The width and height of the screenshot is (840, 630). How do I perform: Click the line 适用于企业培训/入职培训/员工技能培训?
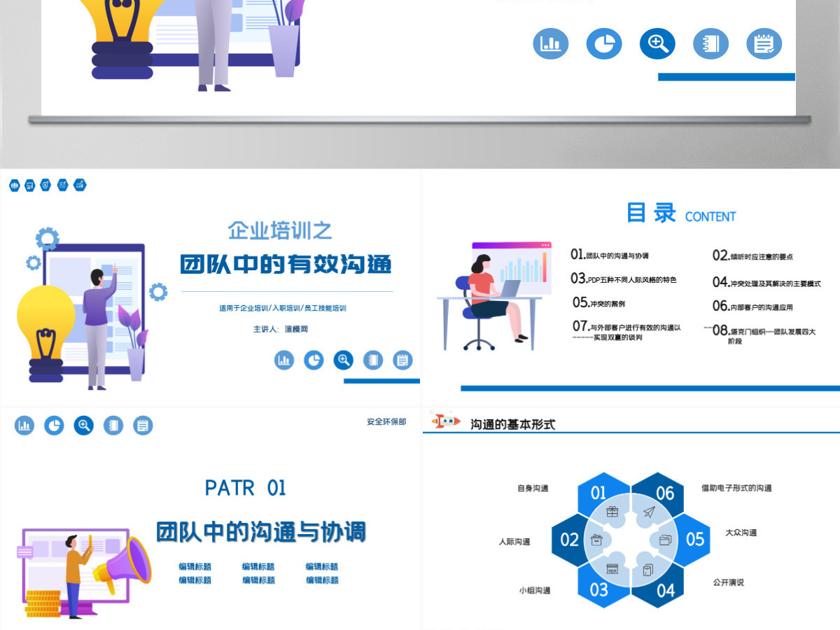coord(283,308)
